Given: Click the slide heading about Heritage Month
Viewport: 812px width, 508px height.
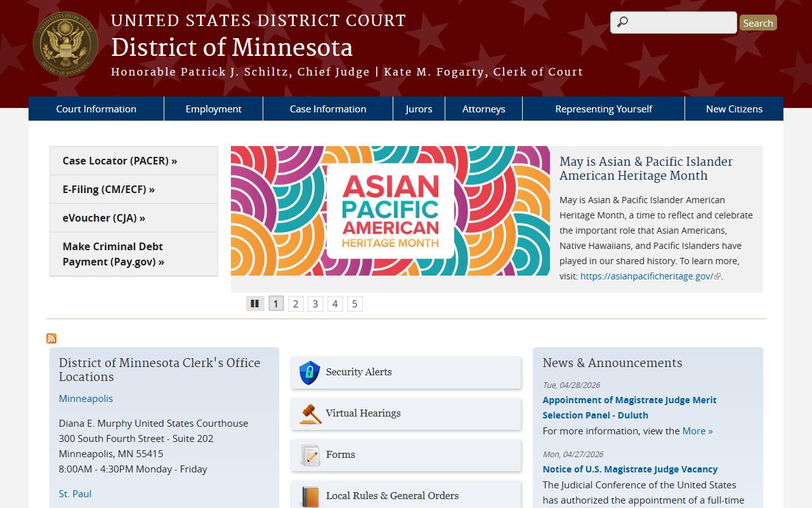Looking at the screenshot, I should (646, 168).
